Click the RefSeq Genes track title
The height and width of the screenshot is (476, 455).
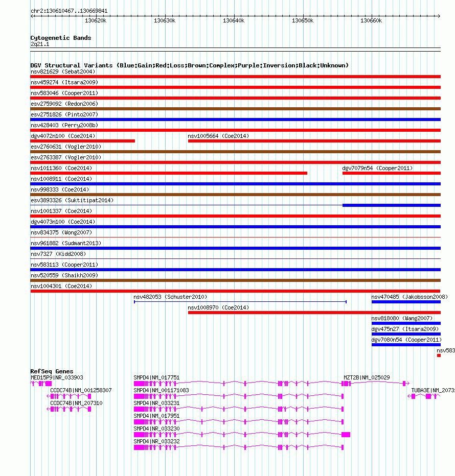tap(52, 371)
